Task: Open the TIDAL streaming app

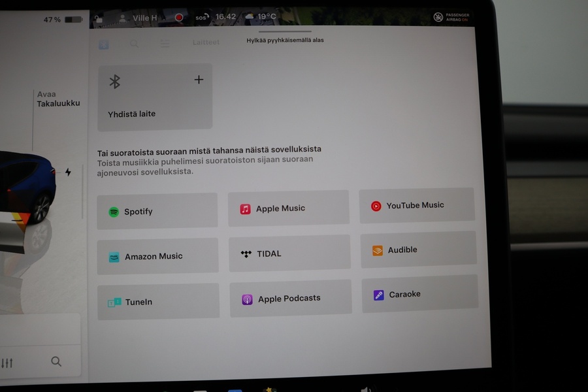Action: (x=289, y=253)
